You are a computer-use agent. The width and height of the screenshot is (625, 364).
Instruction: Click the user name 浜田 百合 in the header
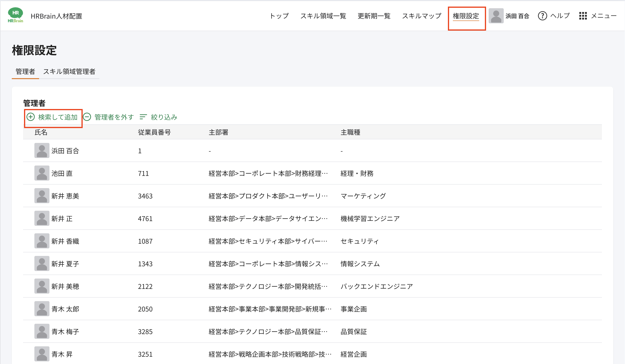(x=517, y=16)
